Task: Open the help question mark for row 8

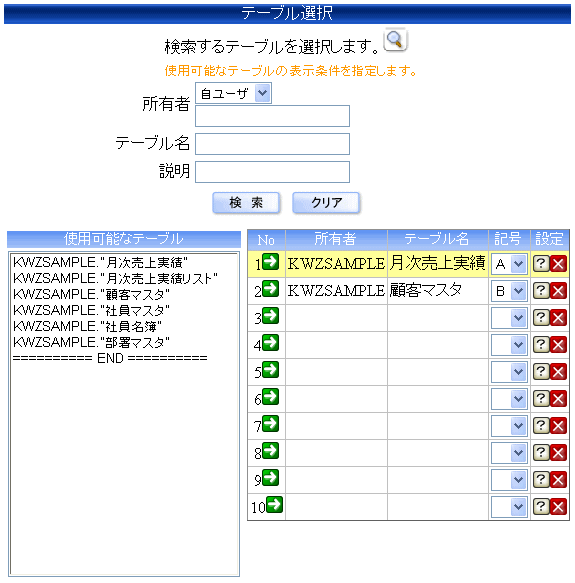Action: 541,452
